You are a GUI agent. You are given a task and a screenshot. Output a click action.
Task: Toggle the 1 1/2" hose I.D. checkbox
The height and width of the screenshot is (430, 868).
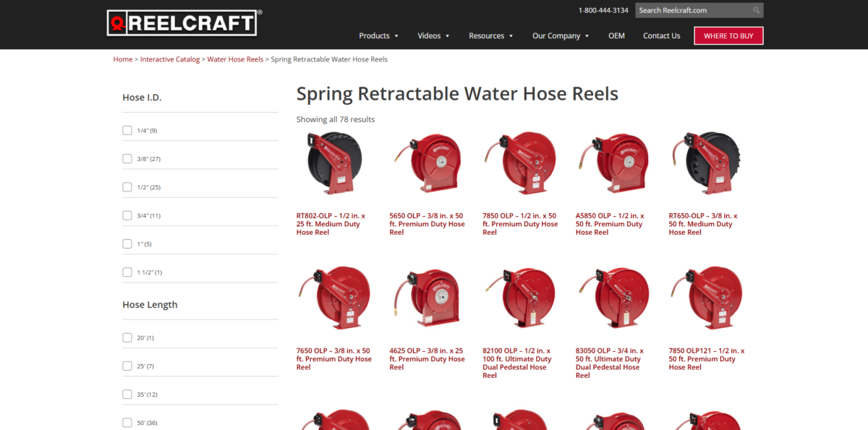coord(127,272)
